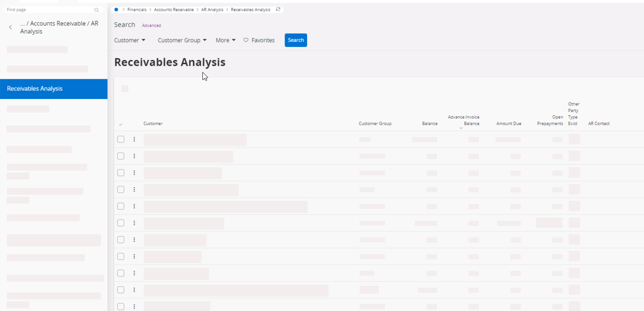Open the first row's three-dot menu
The height and width of the screenshot is (311, 644).
[134, 139]
